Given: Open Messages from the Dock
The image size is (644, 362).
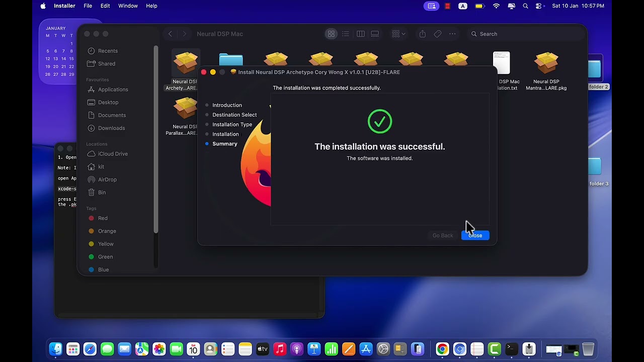Looking at the screenshot, I should pyautogui.click(x=107, y=349).
